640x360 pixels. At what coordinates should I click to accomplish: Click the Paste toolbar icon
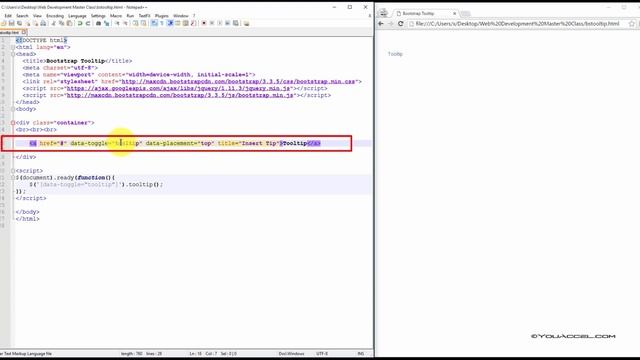point(69,23)
